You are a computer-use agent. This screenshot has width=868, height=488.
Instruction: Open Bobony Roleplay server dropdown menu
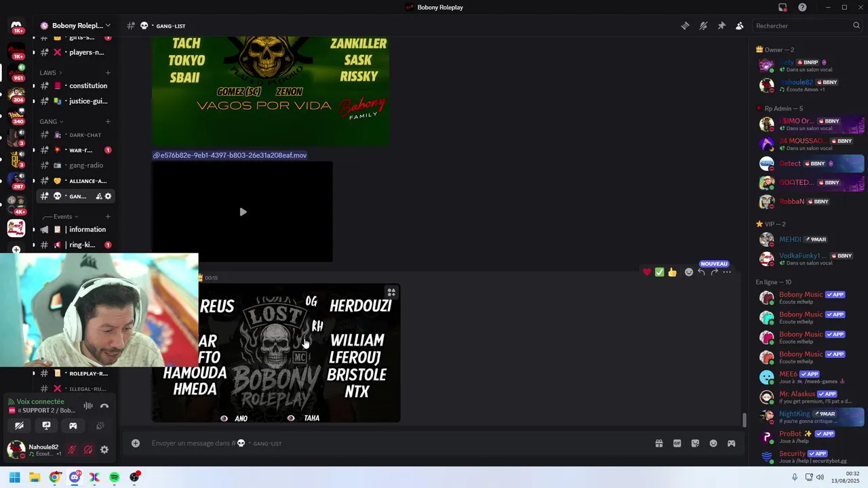pos(75,26)
